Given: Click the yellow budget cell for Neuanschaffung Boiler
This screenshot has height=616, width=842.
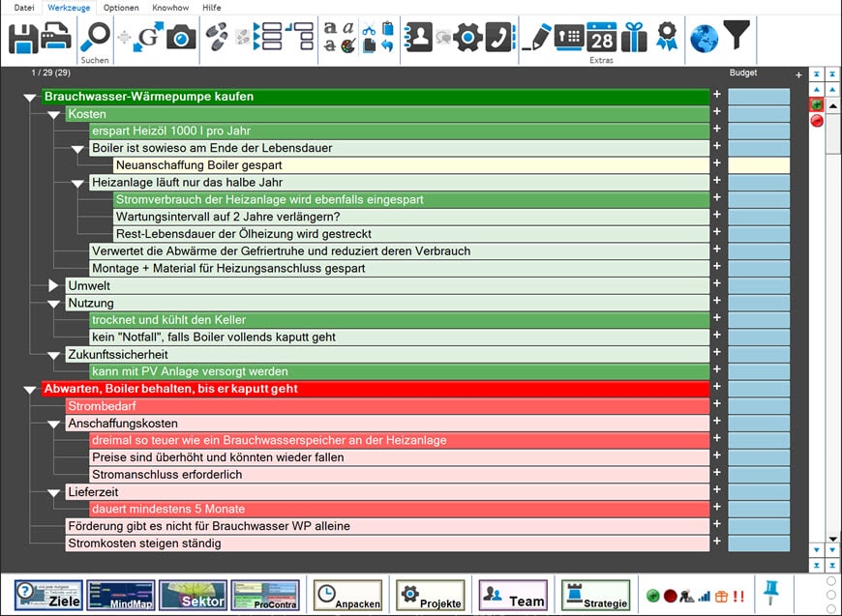Looking at the screenshot, I should tap(758, 165).
